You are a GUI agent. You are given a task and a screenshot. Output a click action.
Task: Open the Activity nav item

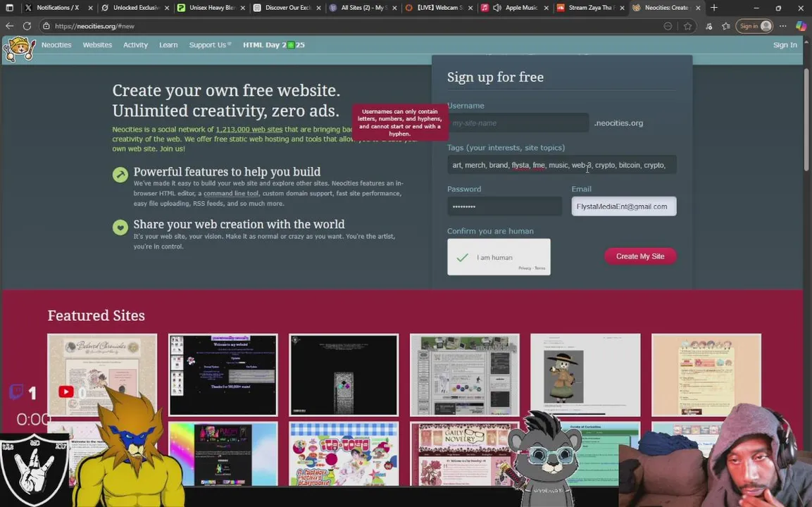click(x=136, y=45)
